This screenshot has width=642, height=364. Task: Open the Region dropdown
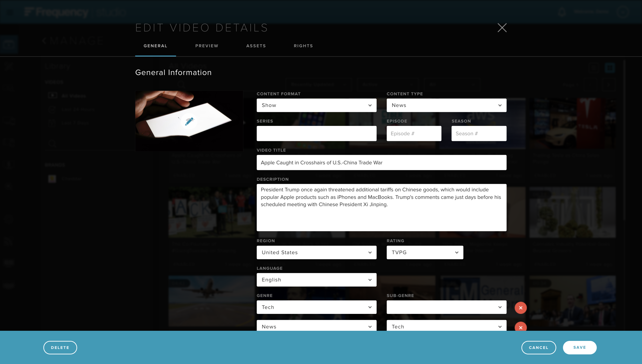click(316, 252)
